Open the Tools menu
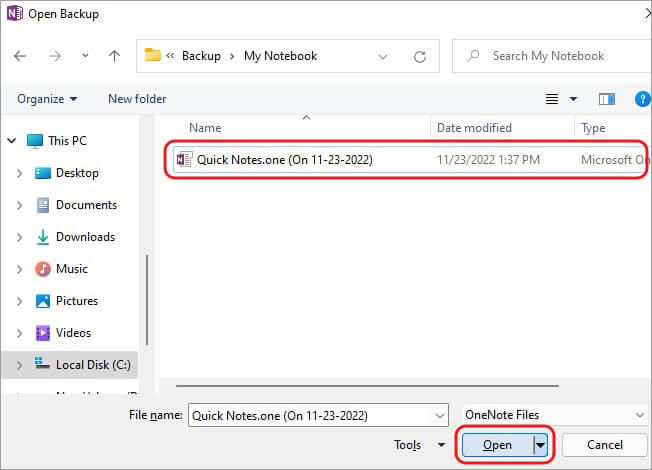Screen dimensions: 652x470 pos(419,445)
